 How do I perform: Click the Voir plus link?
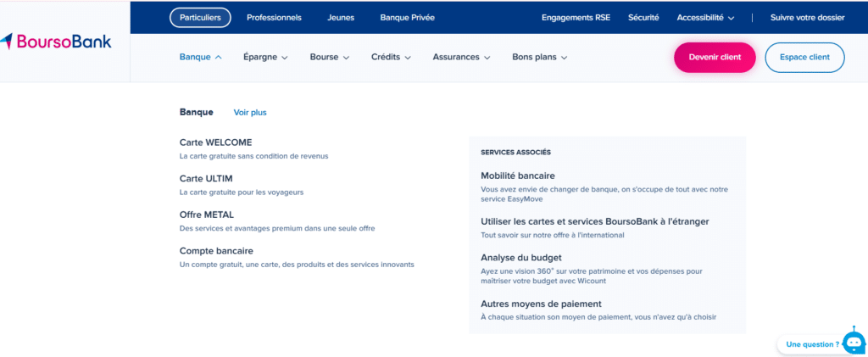pos(250,112)
